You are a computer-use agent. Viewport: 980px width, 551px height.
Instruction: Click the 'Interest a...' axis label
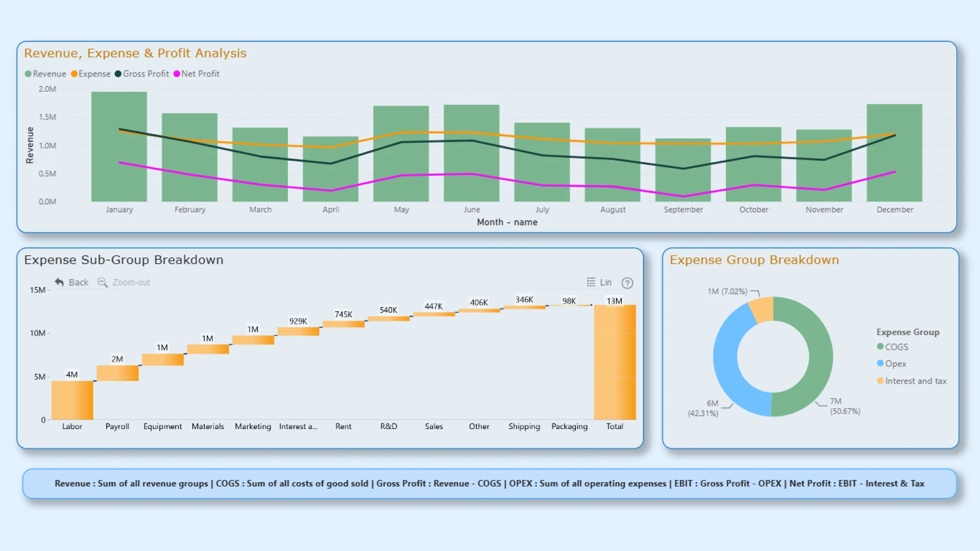click(298, 427)
